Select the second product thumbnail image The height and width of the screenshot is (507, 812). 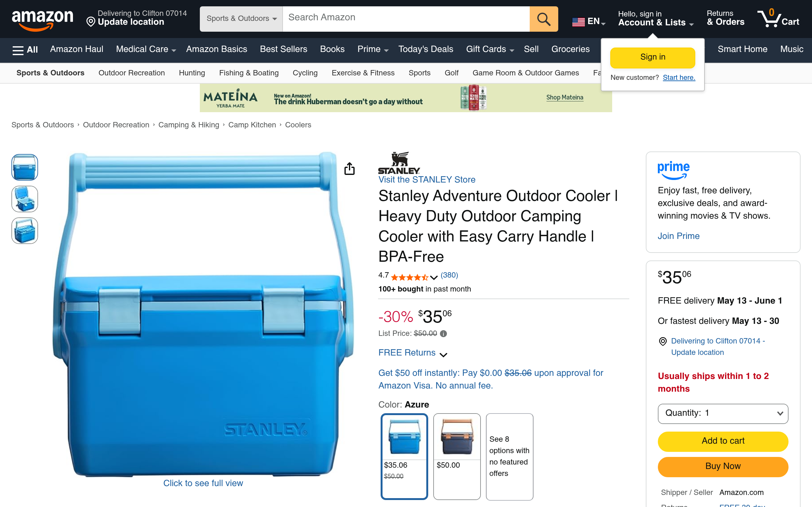(25, 199)
